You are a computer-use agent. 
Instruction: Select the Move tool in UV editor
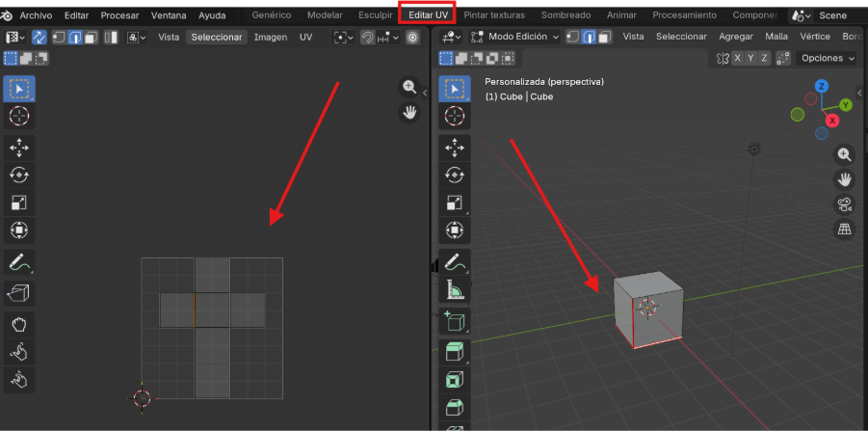click(x=19, y=147)
